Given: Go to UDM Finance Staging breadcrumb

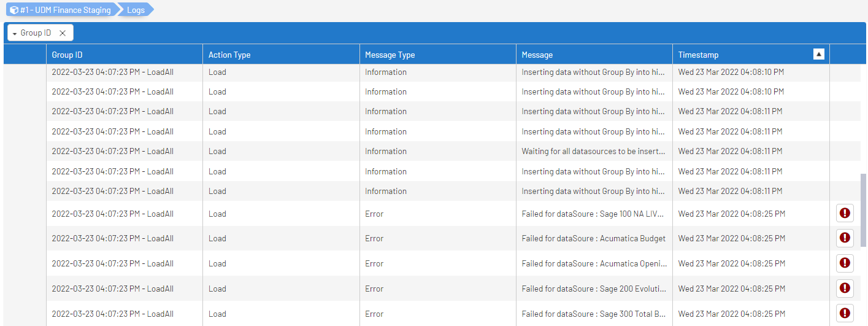Looking at the screenshot, I should click(x=65, y=10).
